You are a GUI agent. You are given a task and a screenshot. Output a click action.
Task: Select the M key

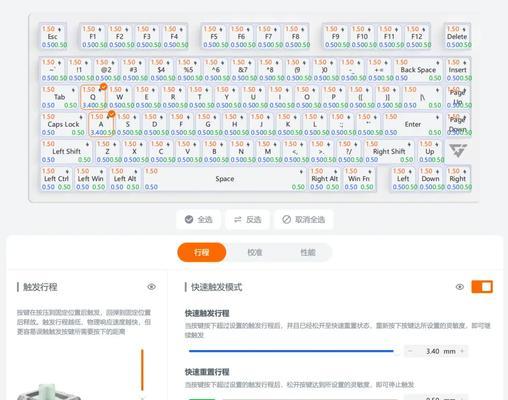tap(268, 152)
